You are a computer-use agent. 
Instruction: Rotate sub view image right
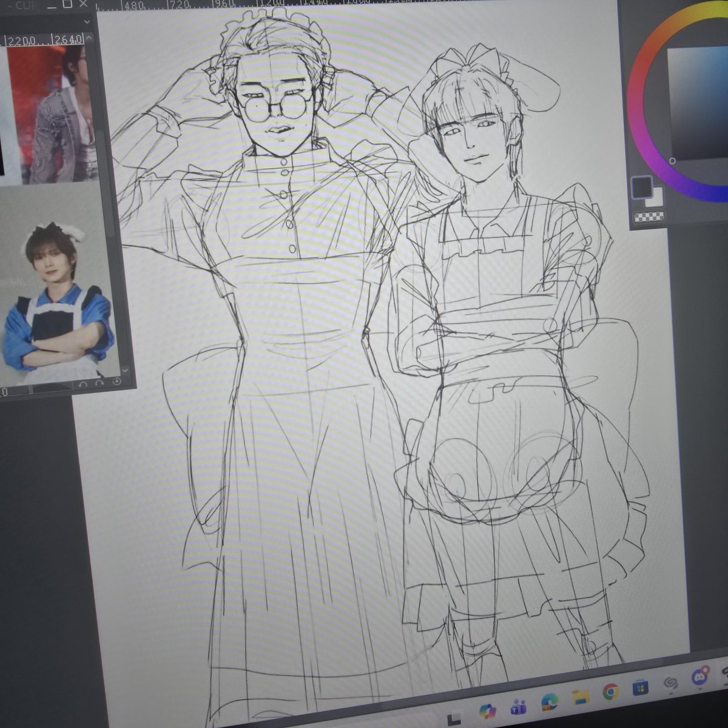99,383
